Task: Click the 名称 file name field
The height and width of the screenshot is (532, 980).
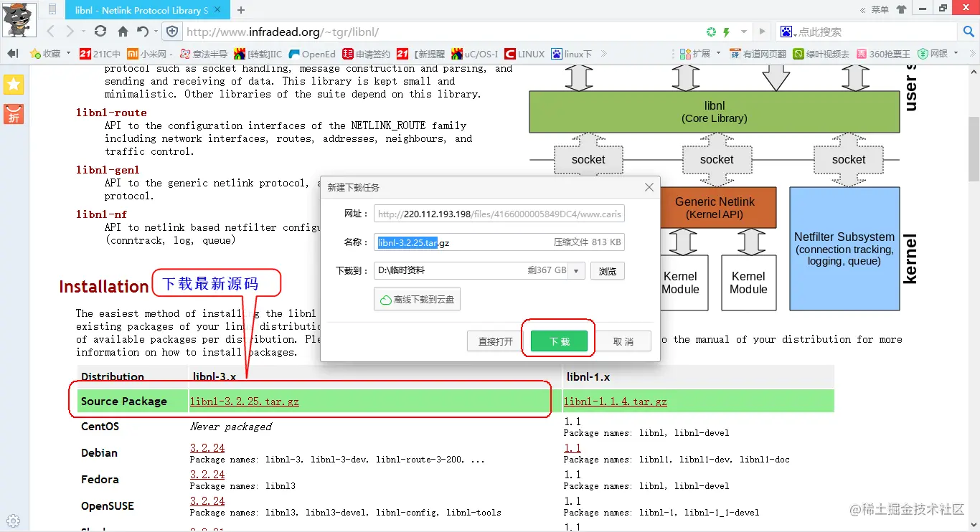Action: (499, 242)
